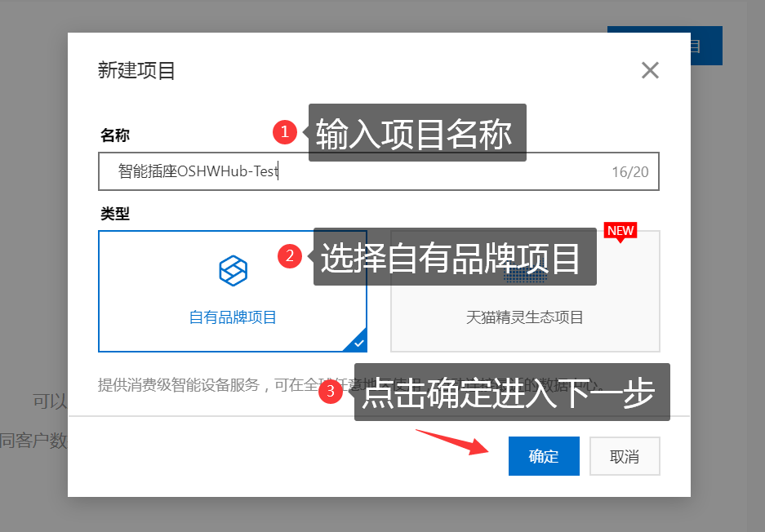
Task: Click the blue checkmark corner on the selected card
Action: pyautogui.click(x=358, y=343)
